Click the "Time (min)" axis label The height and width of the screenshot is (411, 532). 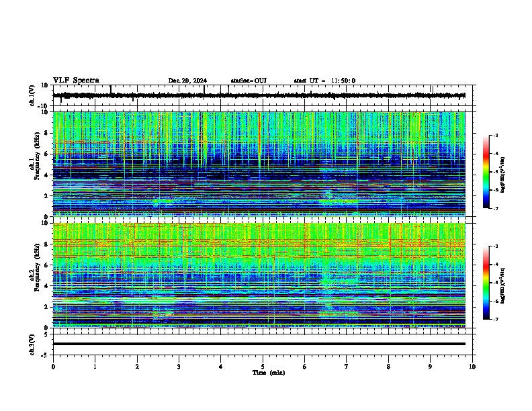coord(269,373)
